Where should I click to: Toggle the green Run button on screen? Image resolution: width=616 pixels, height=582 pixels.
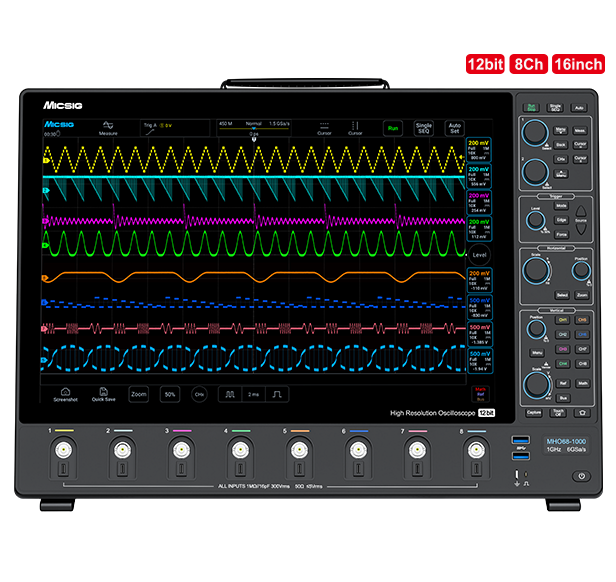click(393, 128)
